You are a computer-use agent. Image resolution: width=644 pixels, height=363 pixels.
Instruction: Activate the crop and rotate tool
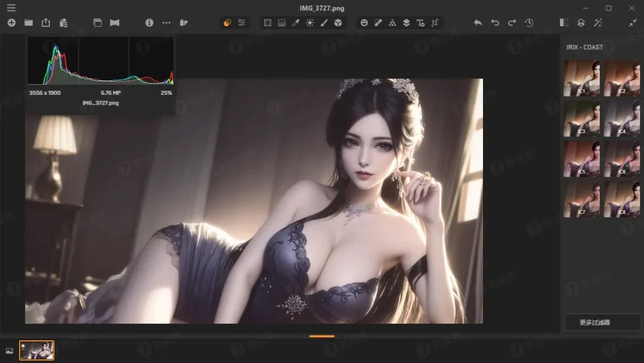pos(435,23)
